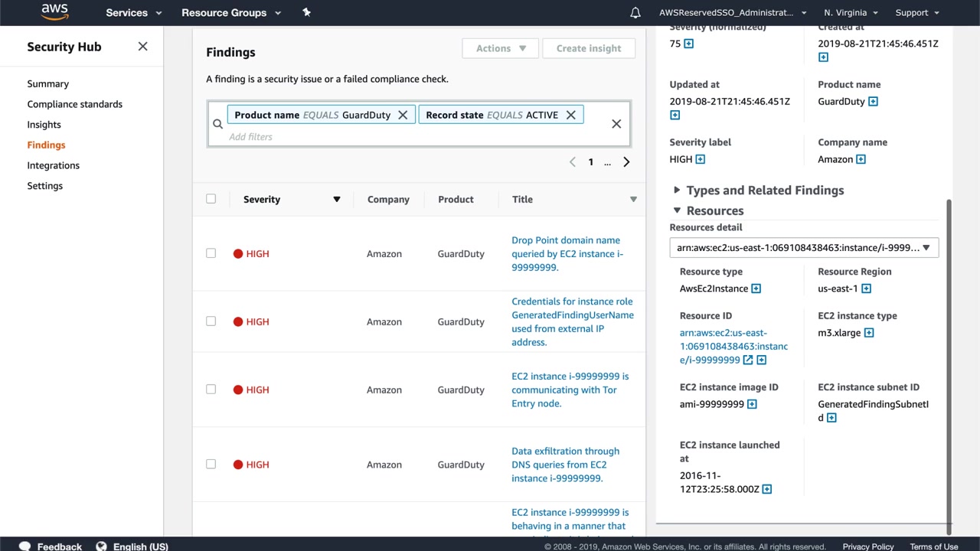Add filter for m3.xlarge instance type
Screen dimensions: 980x551
tap(868, 333)
